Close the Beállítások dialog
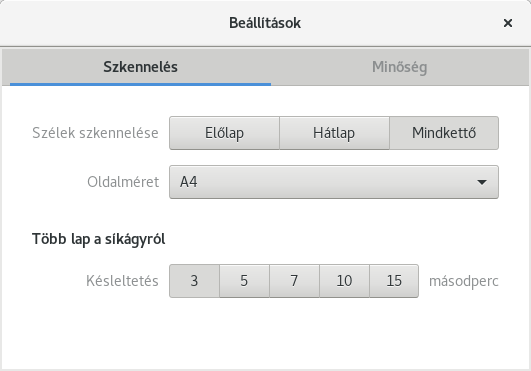Image resolution: width=531 pixels, height=371 pixels. pyautogui.click(x=508, y=23)
